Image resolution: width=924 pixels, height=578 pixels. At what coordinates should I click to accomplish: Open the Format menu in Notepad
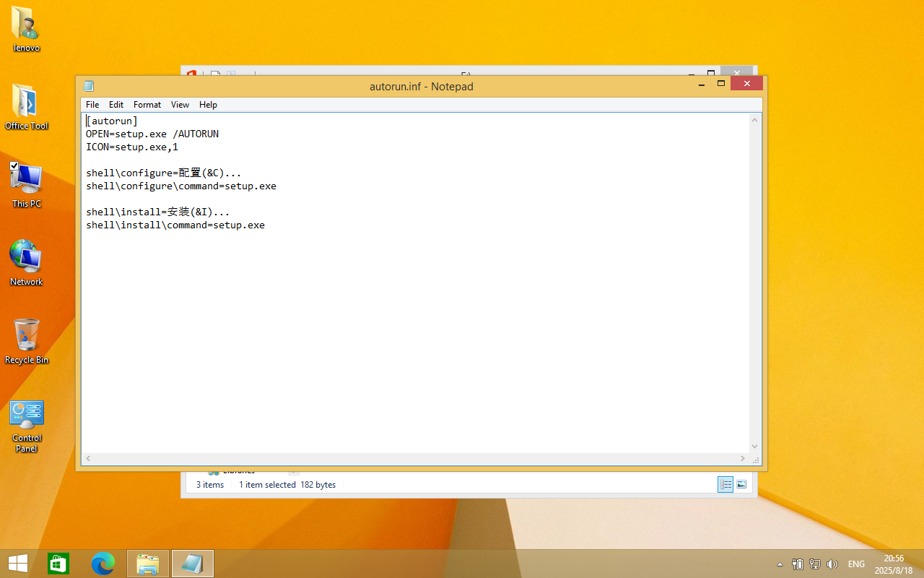click(147, 105)
